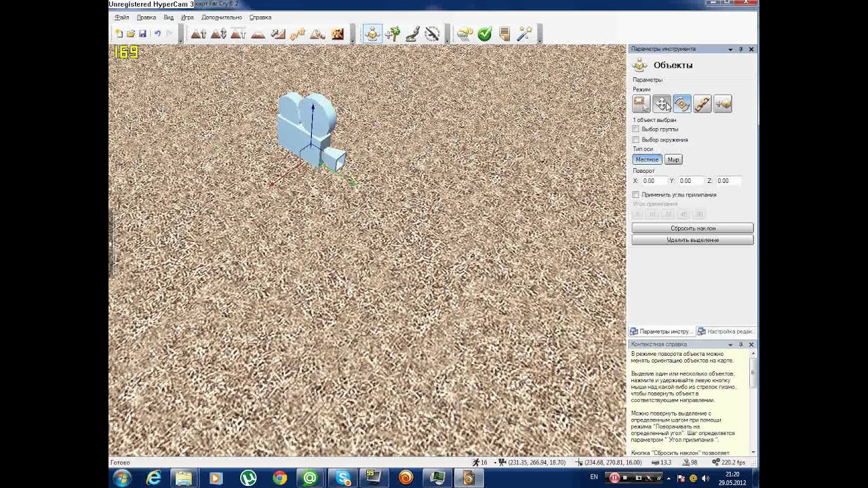Pin the tool parameters panel
This screenshot has width=868, height=488.
click(x=741, y=49)
